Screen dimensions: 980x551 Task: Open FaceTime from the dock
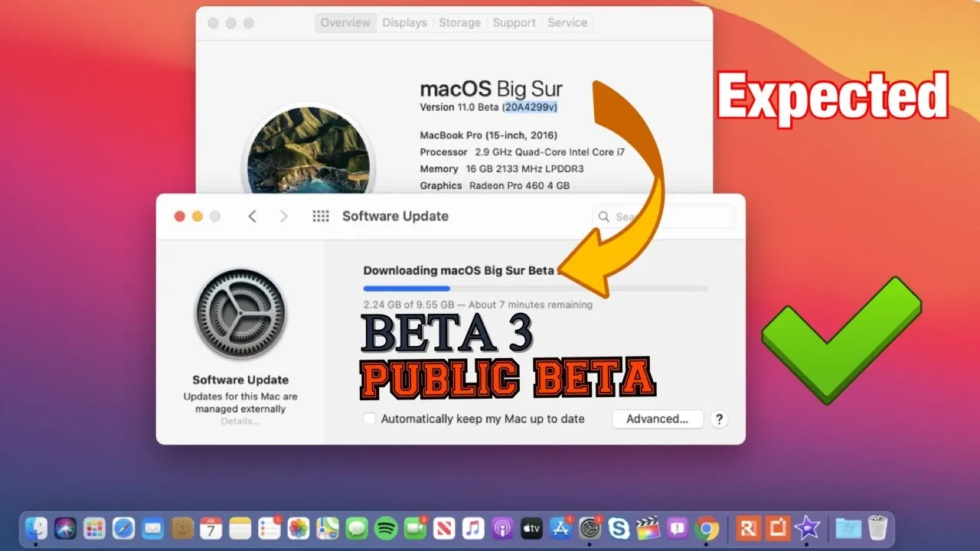(415, 528)
